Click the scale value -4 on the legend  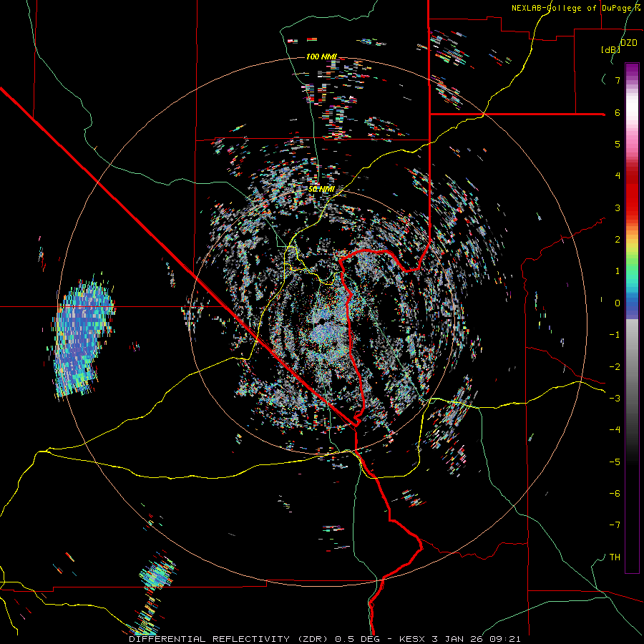[615, 430]
